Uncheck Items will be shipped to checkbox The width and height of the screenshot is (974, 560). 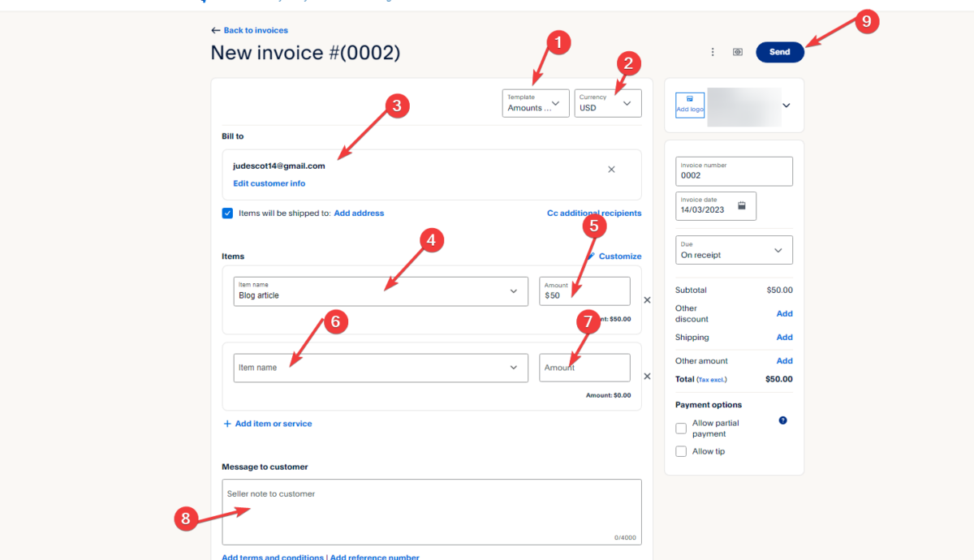coord(228,213)
